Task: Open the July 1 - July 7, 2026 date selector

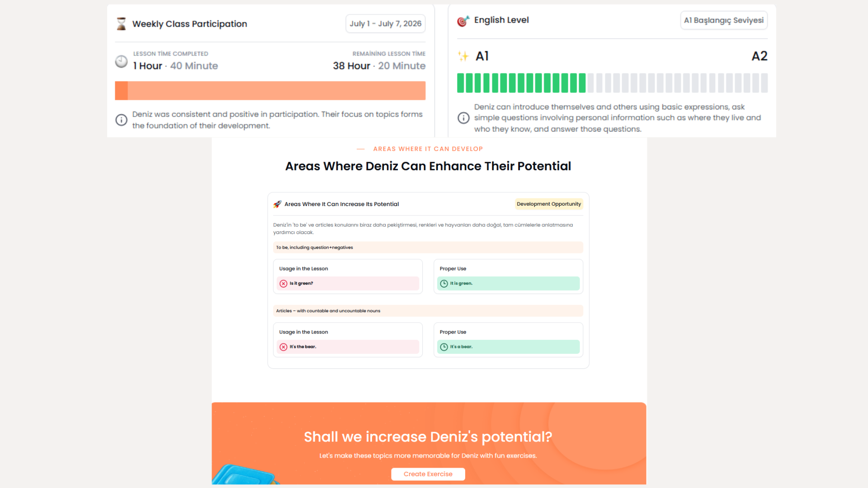Action: (385, 23)
